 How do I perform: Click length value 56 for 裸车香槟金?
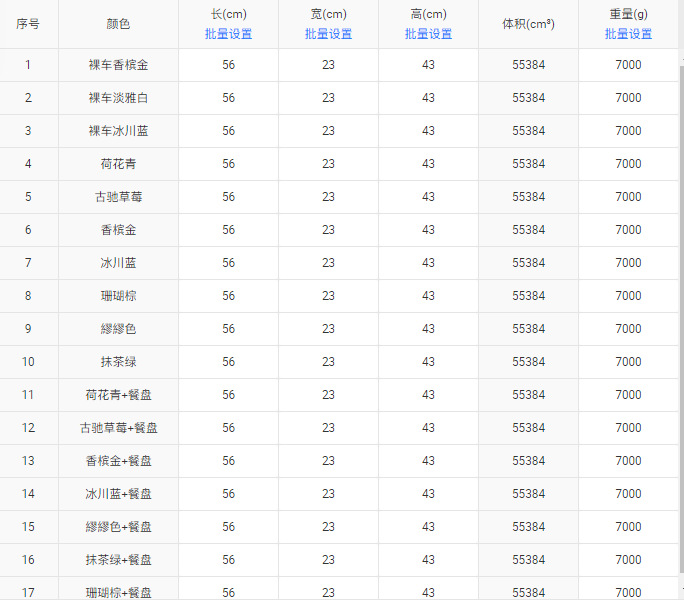[x=228, y=65]
